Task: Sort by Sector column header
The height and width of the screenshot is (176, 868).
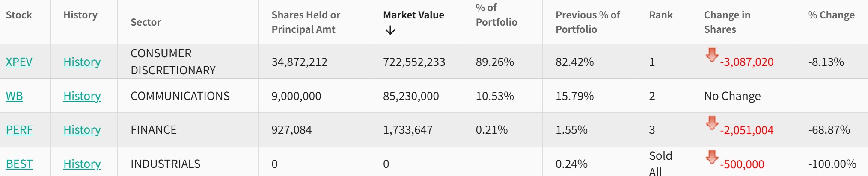Action: [146, 22]
